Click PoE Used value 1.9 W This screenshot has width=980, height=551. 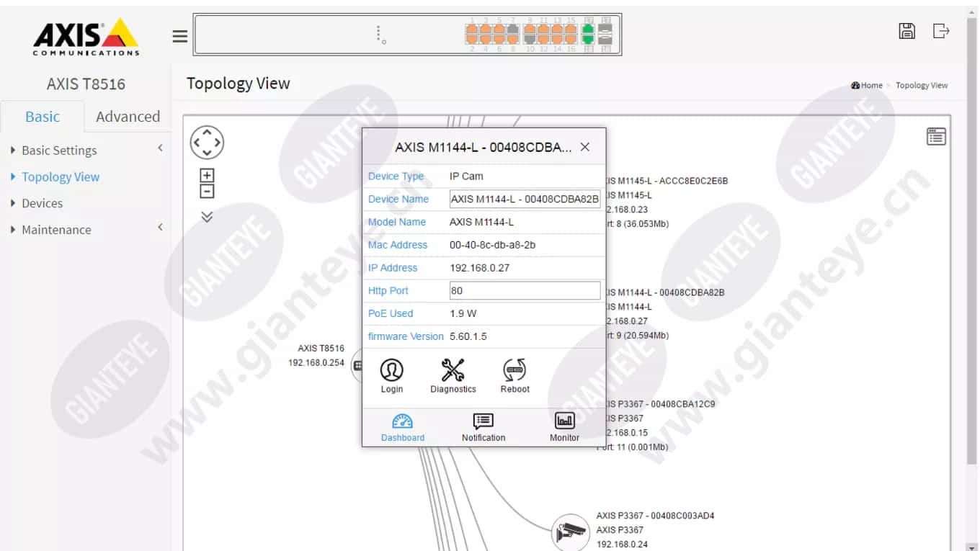[x=463, y=313]
